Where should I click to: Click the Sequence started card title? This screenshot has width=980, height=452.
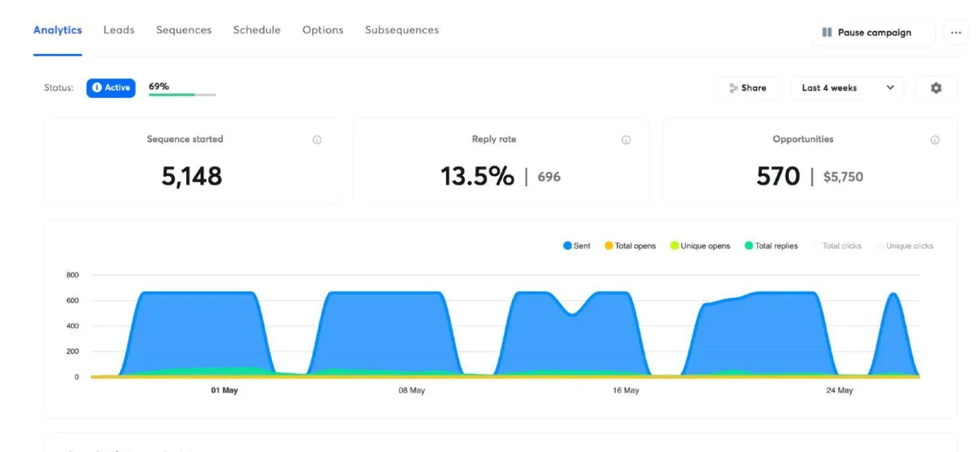185,140
